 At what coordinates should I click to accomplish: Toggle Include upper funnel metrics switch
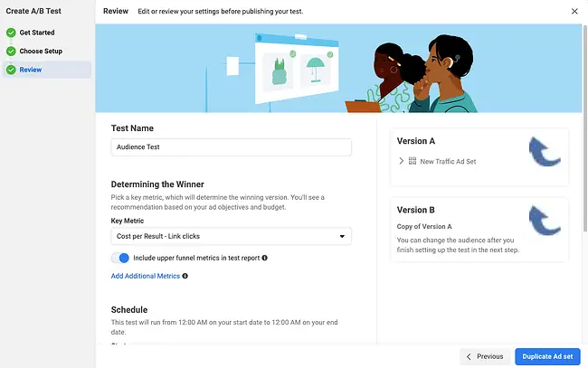tap(120, 258)
